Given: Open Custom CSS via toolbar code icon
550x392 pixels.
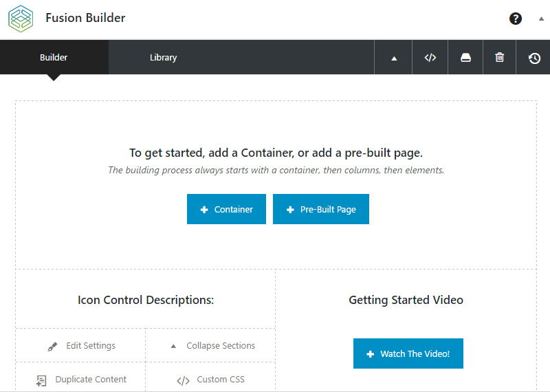Looking at the screenshot, I should (430, 58).
